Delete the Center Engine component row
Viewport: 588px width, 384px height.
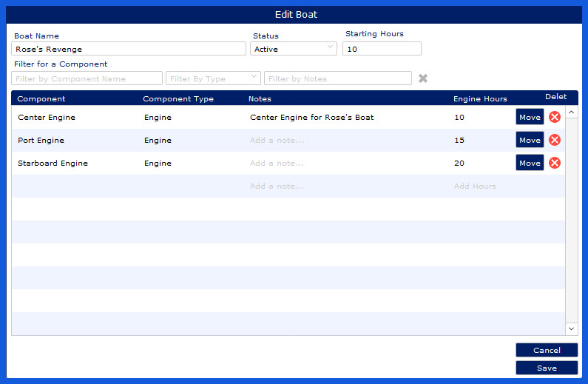554,117
